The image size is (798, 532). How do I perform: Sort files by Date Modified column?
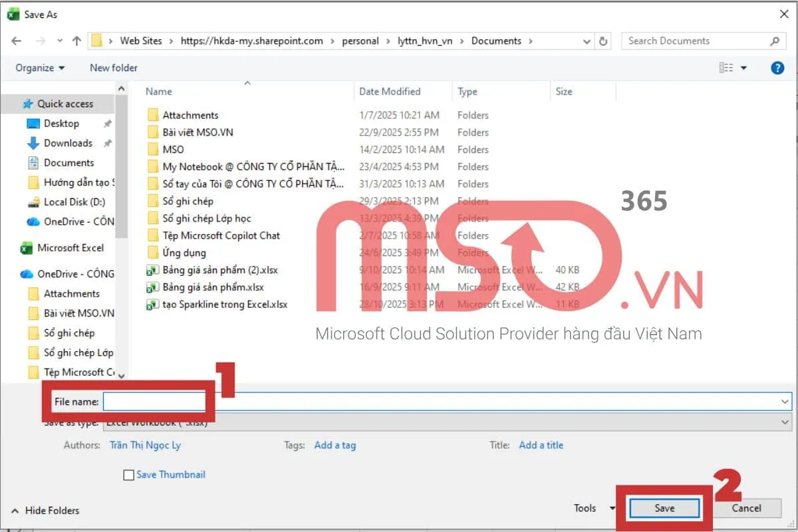coord(390,92)
